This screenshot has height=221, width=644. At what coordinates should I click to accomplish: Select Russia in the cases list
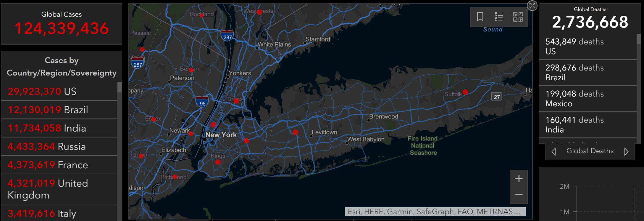59,147
